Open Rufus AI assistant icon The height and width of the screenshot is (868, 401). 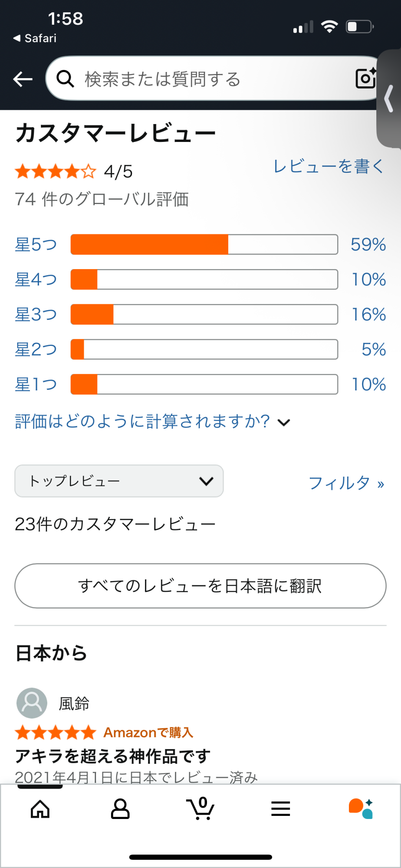[x=361, y=809]
